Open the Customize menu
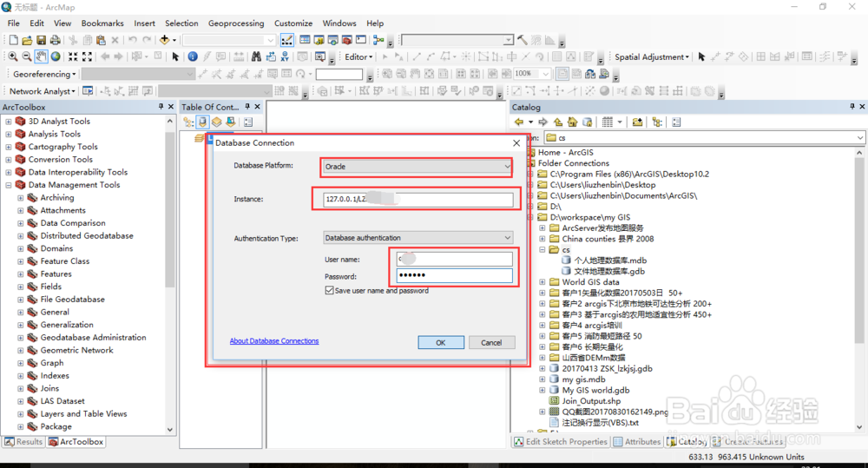Image resolution: width=868 pixels, height=468 pixels. tap(293, 23)
